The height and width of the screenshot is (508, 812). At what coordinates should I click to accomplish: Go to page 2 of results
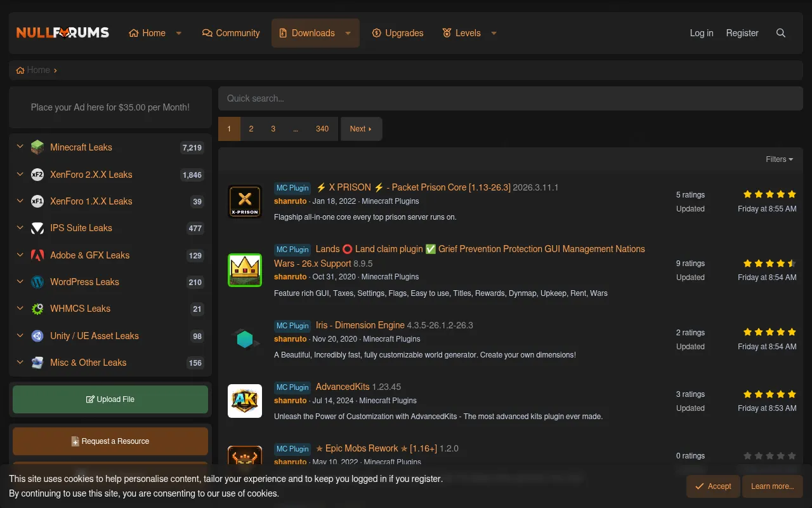click(x=251, y=129)
